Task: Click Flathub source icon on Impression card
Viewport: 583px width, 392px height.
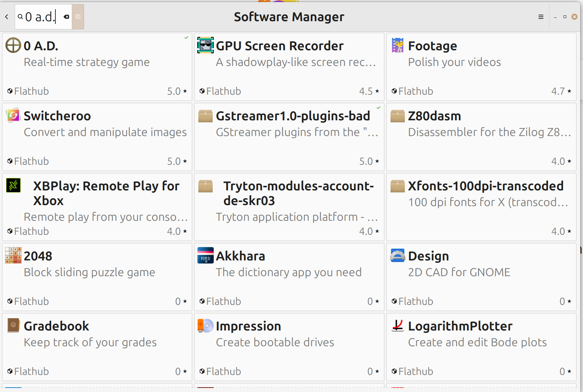Action: 202,371
